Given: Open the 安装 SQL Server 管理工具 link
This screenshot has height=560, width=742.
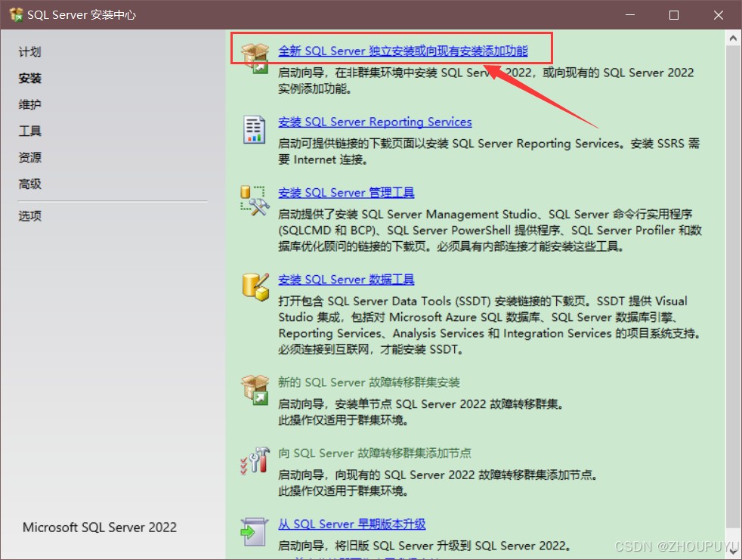Looking at the screenshot, I should coord(346,193).
